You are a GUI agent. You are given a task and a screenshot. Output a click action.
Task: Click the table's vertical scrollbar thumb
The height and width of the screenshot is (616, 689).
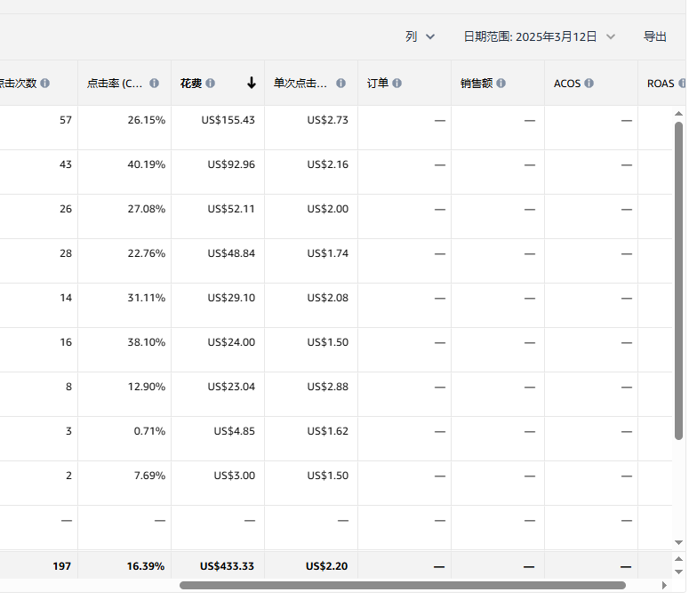678,281
